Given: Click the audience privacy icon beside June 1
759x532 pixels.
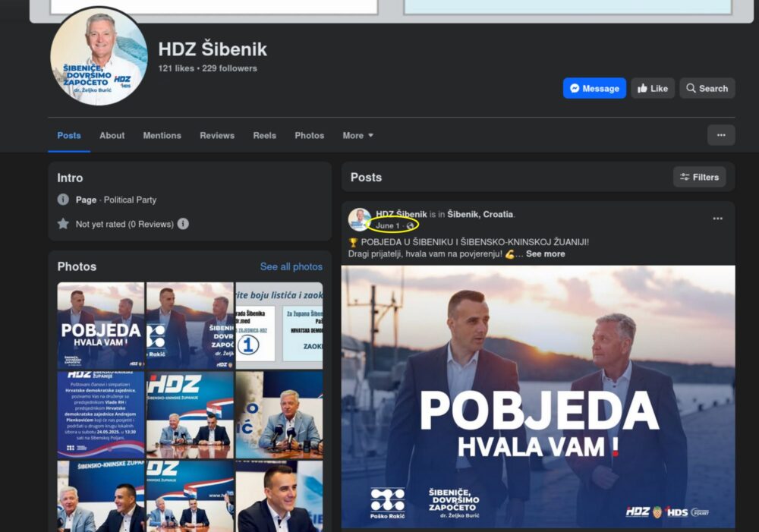Looking at the screenshot, I should point(410,225).
